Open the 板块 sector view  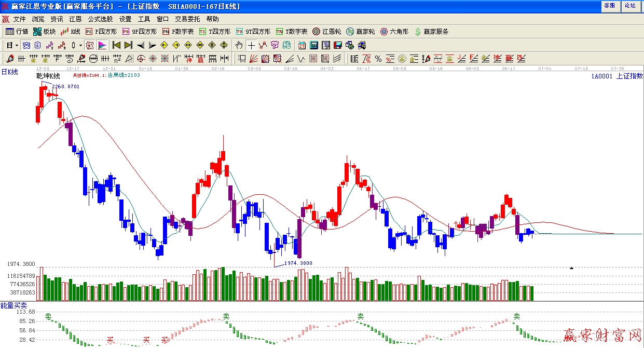[x=44, y=32]
